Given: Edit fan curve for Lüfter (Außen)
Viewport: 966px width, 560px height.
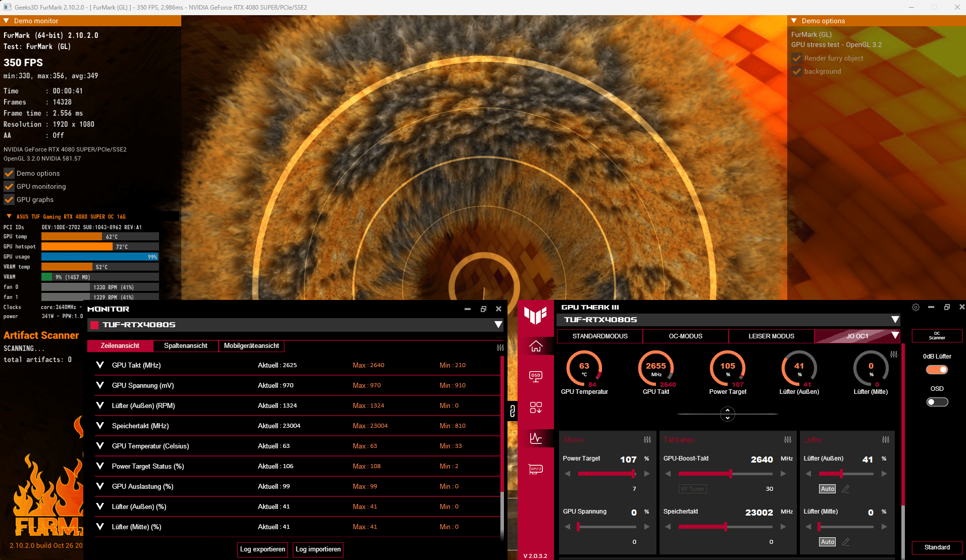Looking at the screenshot, I should 846,489.
